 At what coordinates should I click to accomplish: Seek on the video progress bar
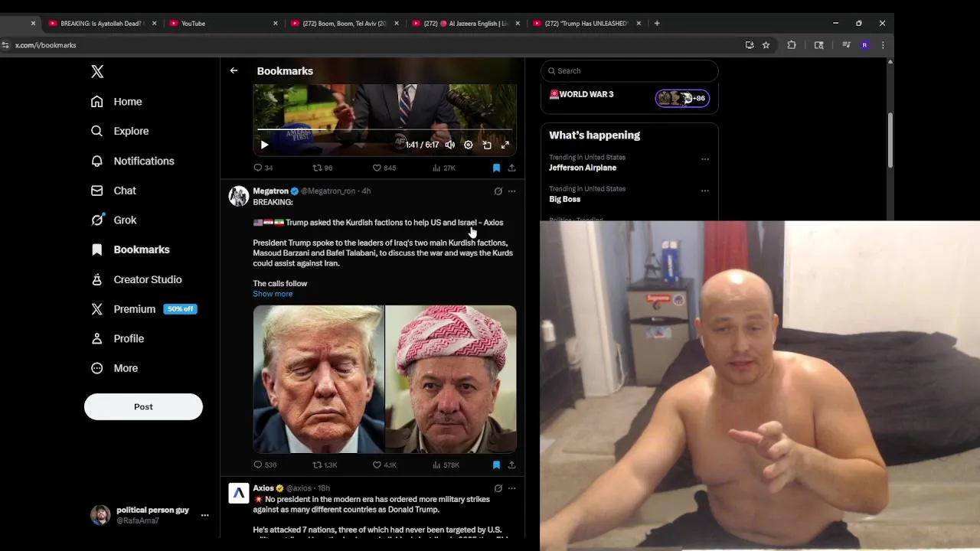(385, 129)
